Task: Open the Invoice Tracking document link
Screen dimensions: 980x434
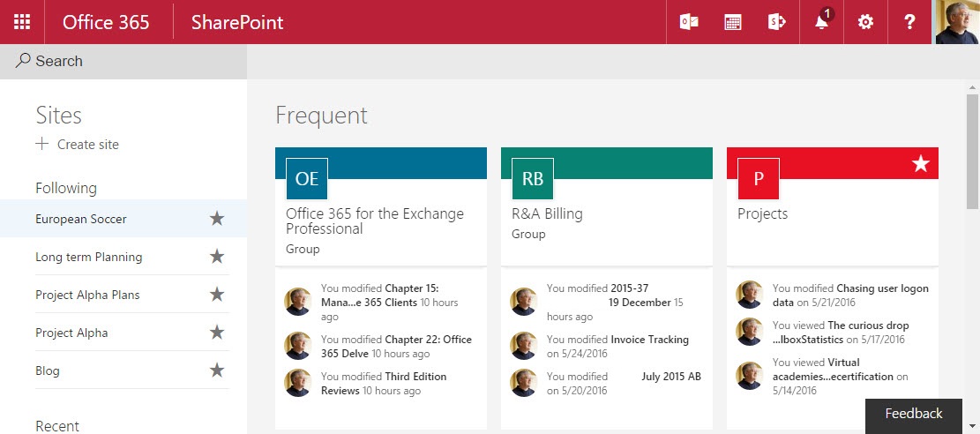Action: [x=649, y=339]
